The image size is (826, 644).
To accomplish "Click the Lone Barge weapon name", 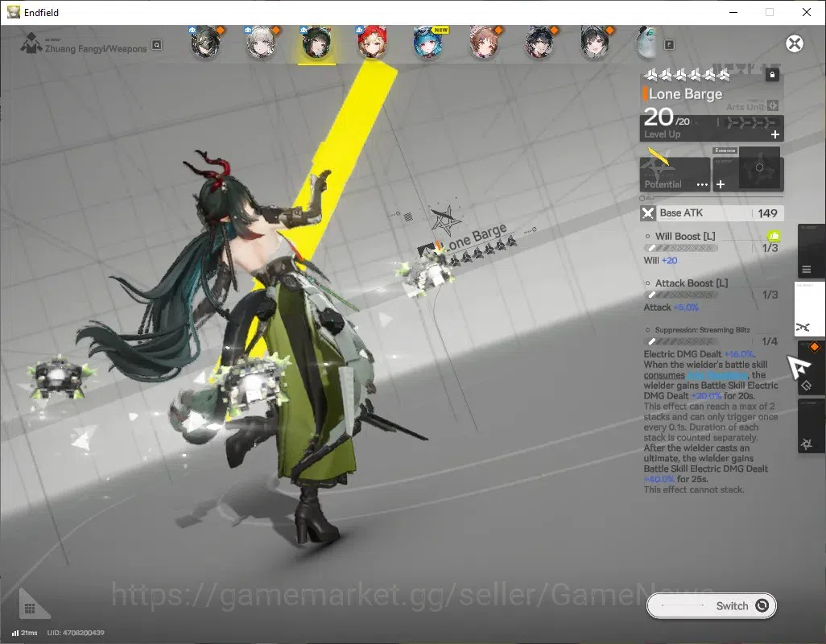I will point(685,93).
